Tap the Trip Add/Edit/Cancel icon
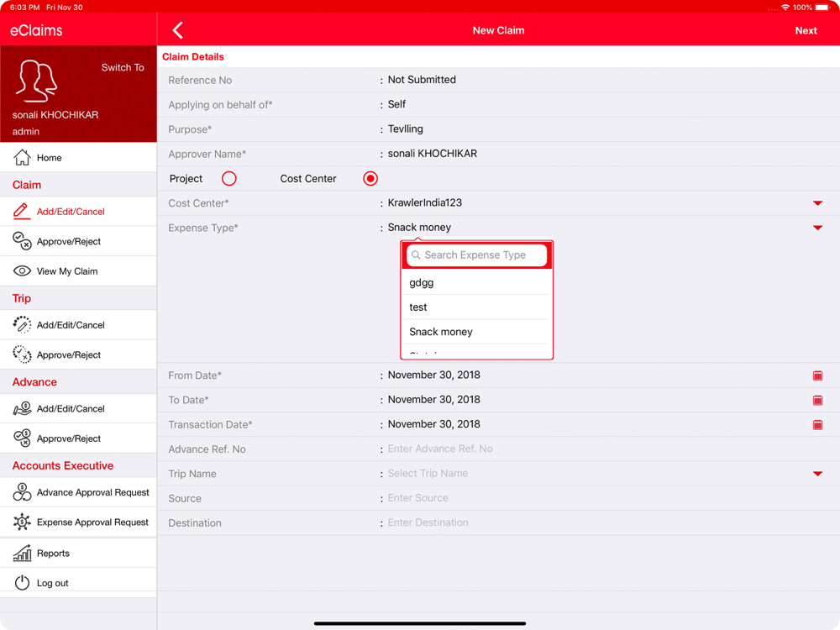This screenshot has width=840, height=630. point(22,324)
